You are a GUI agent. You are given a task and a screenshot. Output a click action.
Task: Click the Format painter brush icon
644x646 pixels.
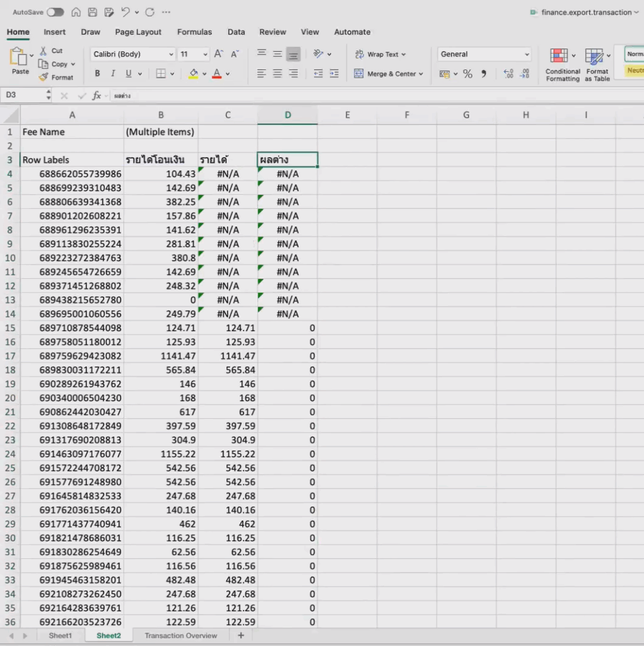click(x=44, y=78)
